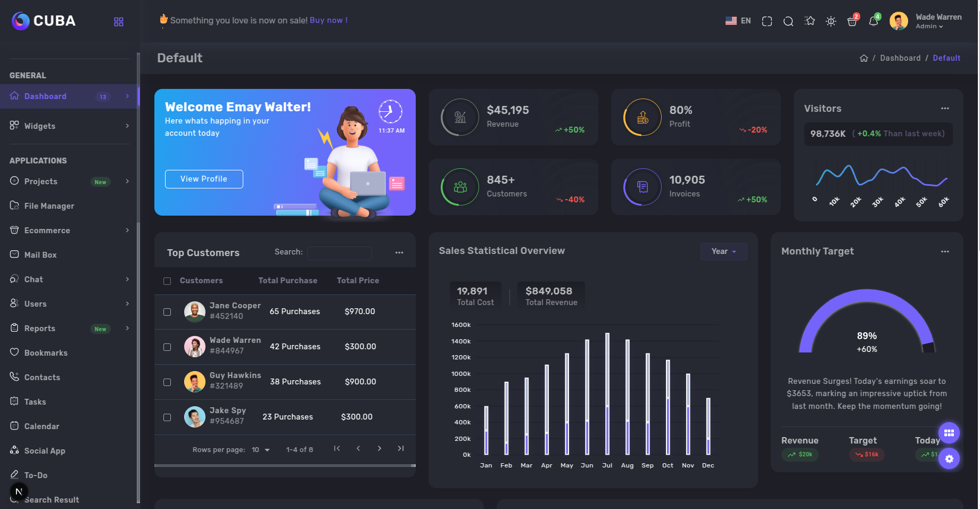
Task: Select the Jane Cooper row checkbox
Action: click(x=167, y=312)
